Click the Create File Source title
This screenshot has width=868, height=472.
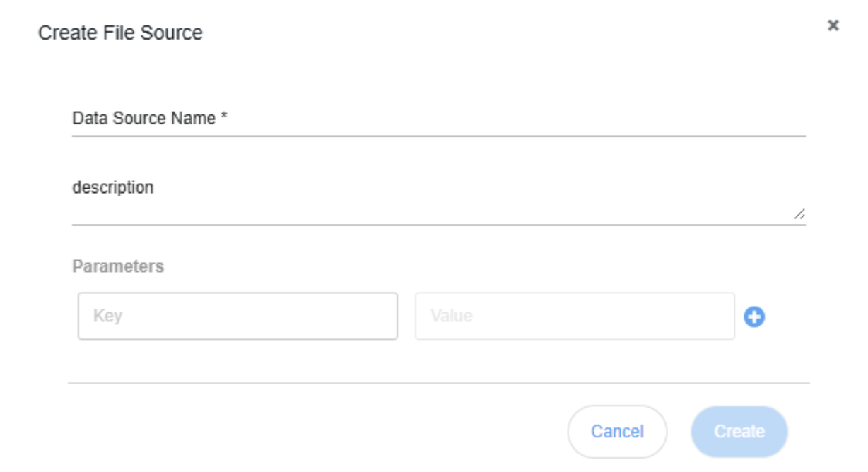120,33
